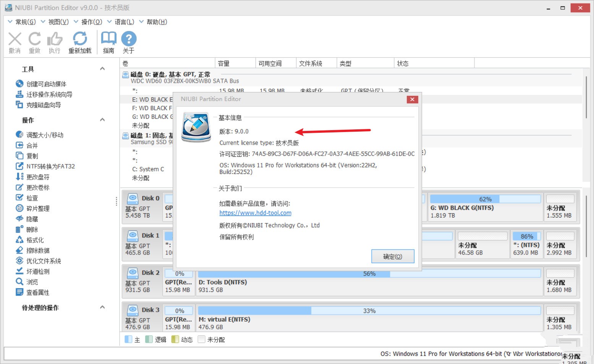Click the 重新加载 (Reload) toolbar icon

80,39
